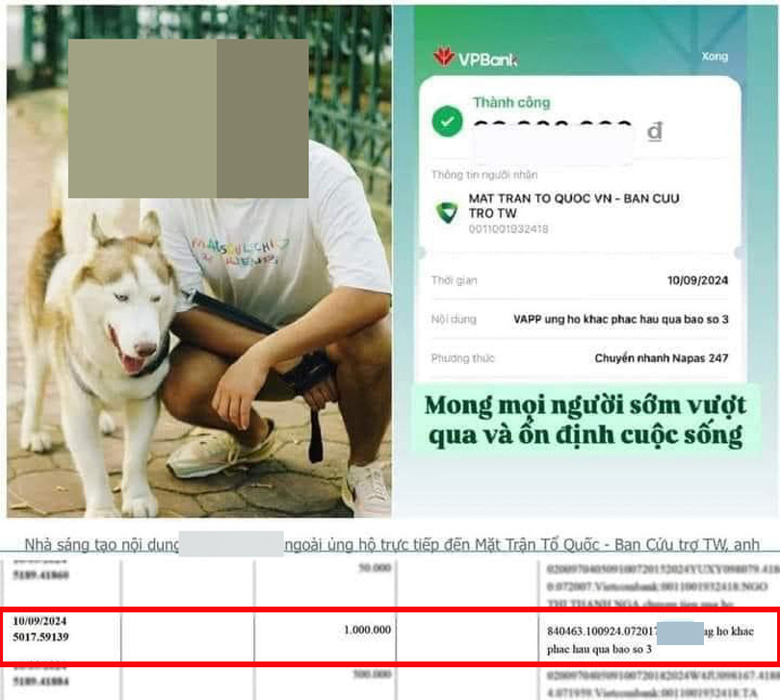Click the date 10/09/2024 in receipt
The width and height of the screenshot is (780, 700).
(697, 280)
